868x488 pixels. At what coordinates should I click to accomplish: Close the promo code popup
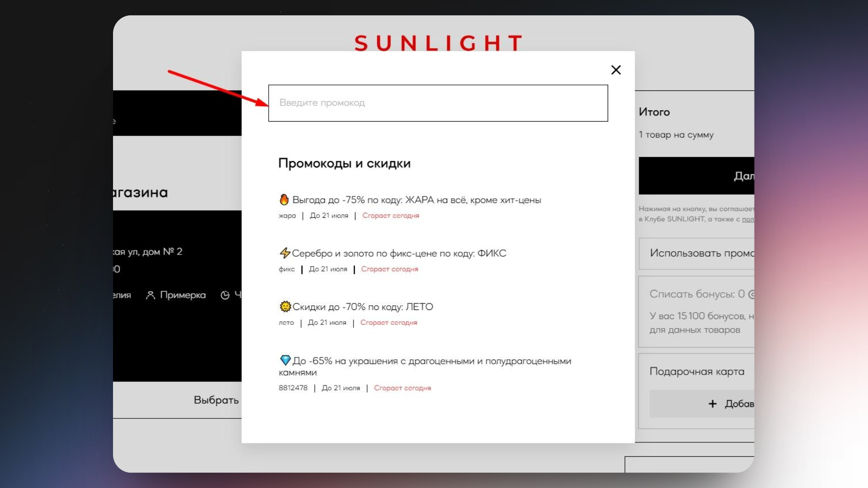tap(616, 70)
